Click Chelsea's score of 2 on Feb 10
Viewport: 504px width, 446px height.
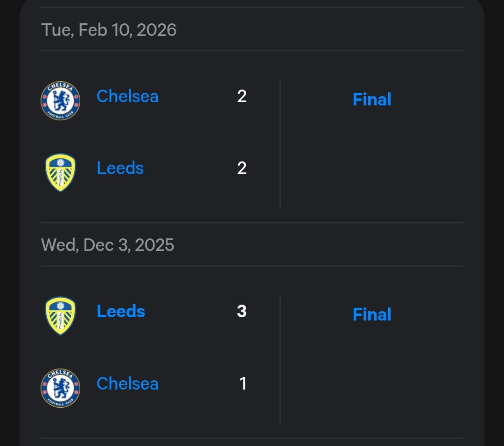point(242,97)
